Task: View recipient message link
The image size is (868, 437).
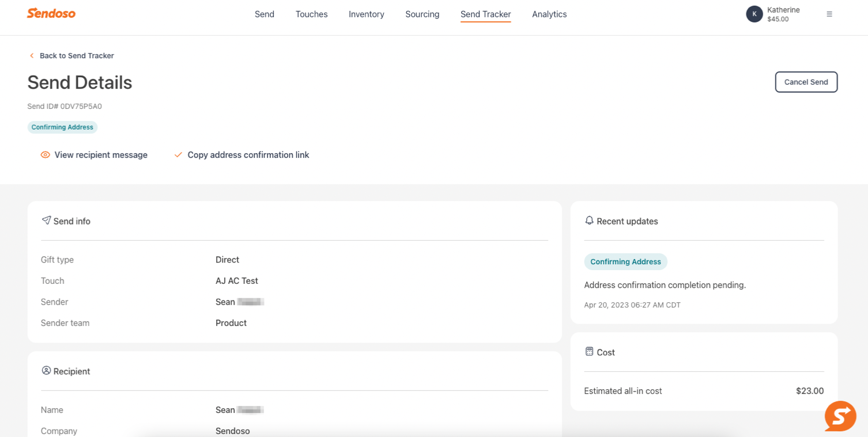Action: (x=101, y=155)
